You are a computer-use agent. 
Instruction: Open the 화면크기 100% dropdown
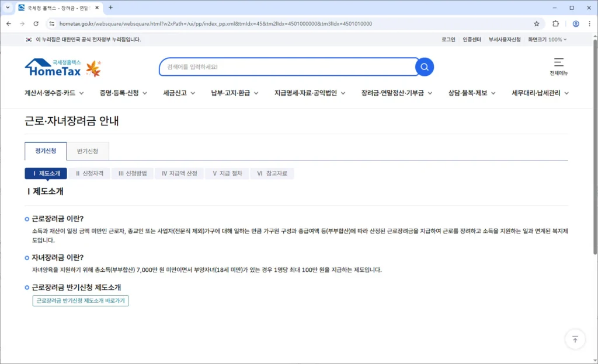click(547, 40)
